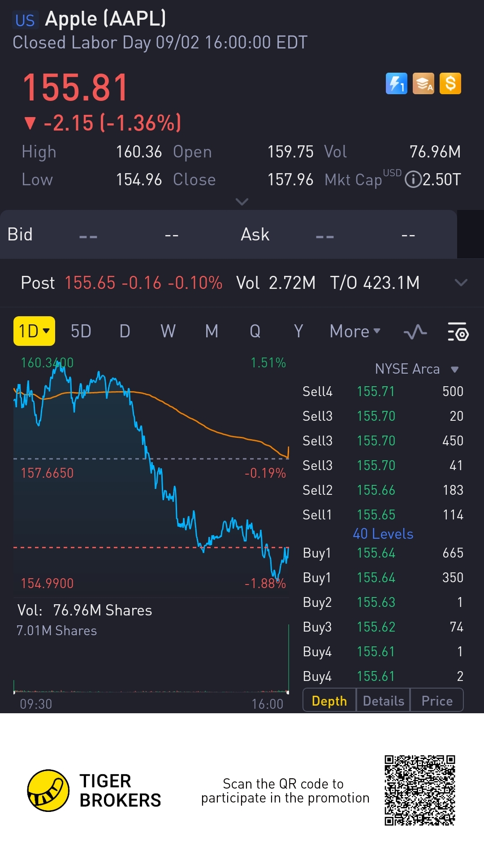This screenshot has height=868, width=484.
Task: Tap the Tiger Brokers logo
Action: [x=48, y=790]
